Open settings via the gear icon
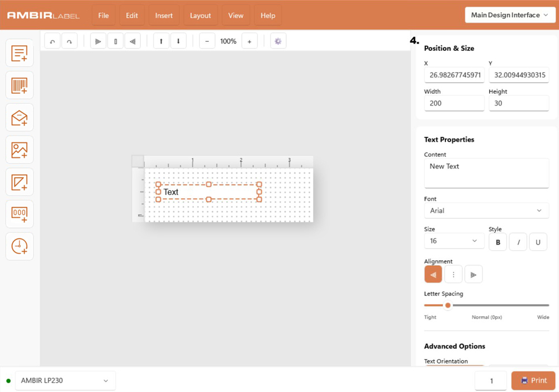The image size is (559, 392). point(278,41)
